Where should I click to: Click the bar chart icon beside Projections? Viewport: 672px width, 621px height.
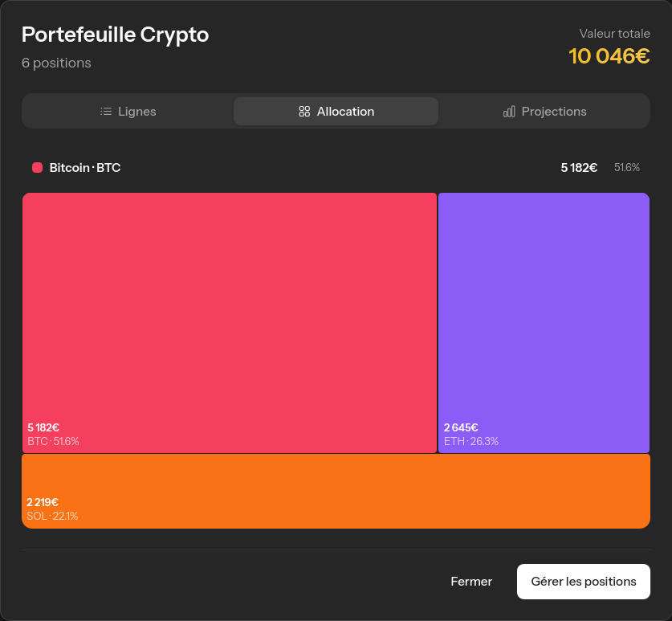(x=509, y=111)
